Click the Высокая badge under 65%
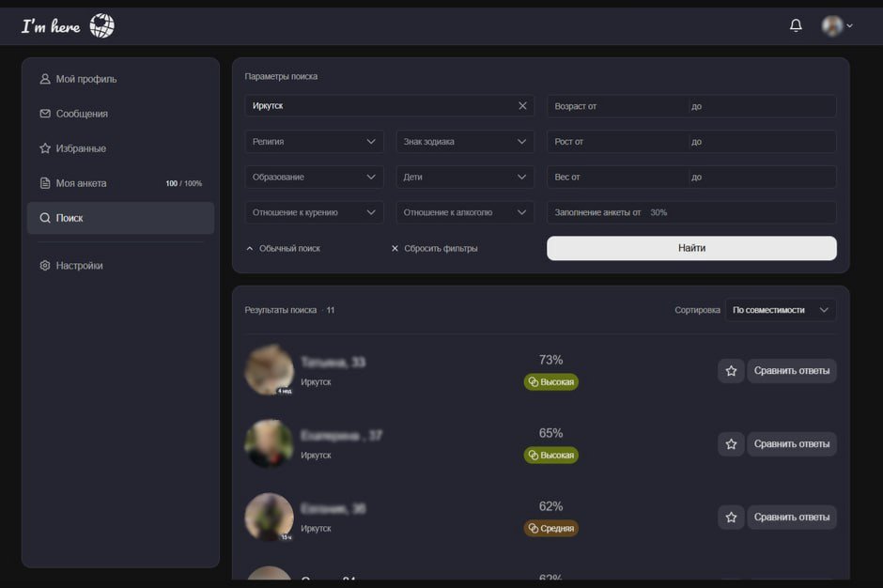 (550, 455)
